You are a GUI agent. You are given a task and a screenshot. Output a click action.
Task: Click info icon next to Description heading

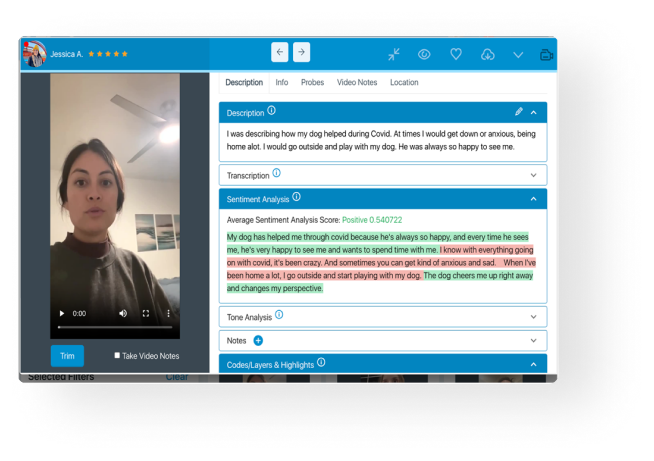click(x=272, y=111)
